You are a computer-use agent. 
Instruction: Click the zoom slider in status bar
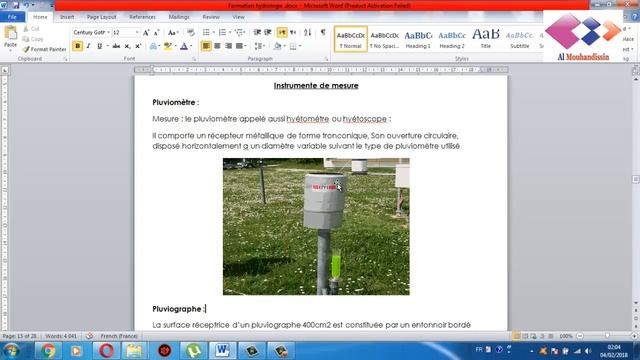(607, 336)
